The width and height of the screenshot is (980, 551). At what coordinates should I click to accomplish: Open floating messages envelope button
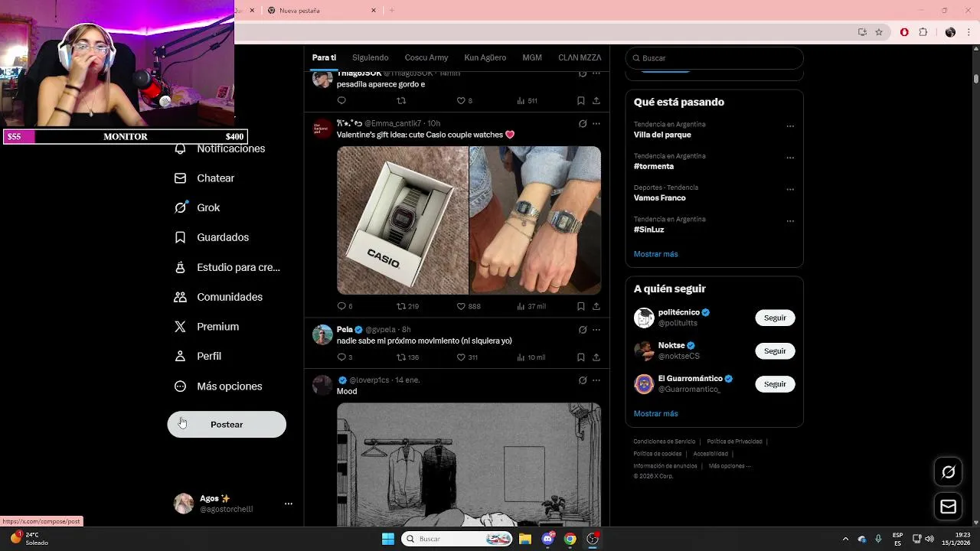tap(948, 507)
